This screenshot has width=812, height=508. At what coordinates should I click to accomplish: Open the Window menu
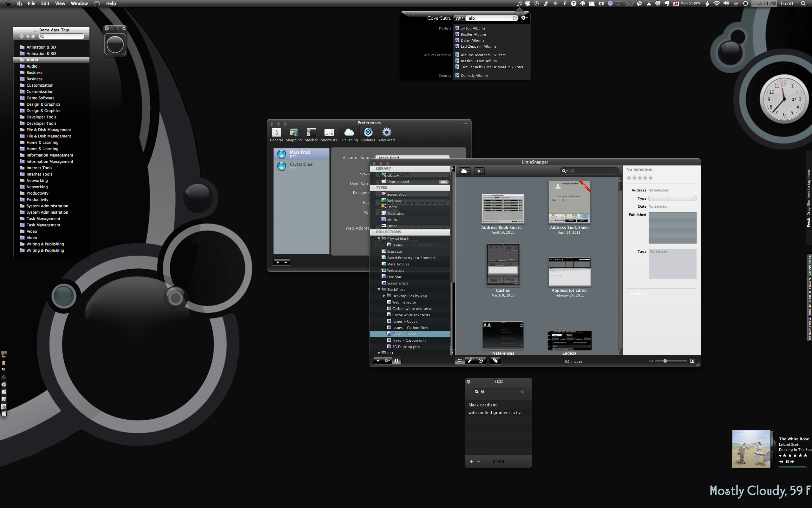point(79,3)
